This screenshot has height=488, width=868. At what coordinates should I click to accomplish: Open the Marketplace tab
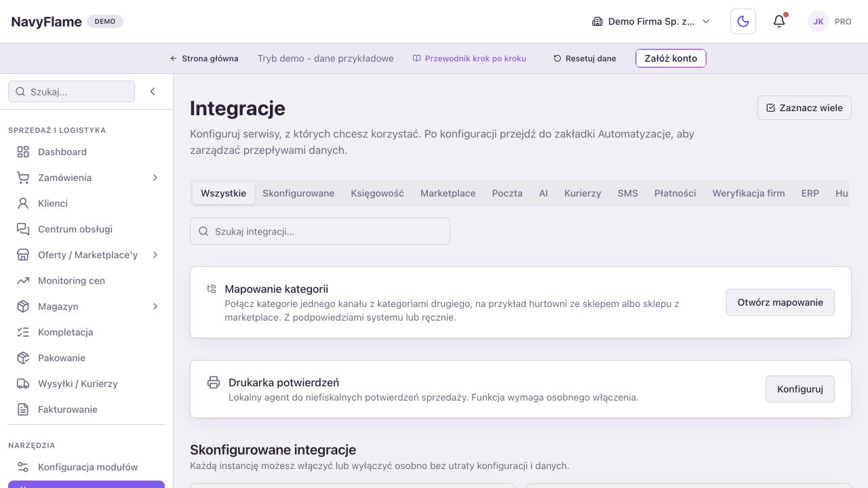(448, 193)
